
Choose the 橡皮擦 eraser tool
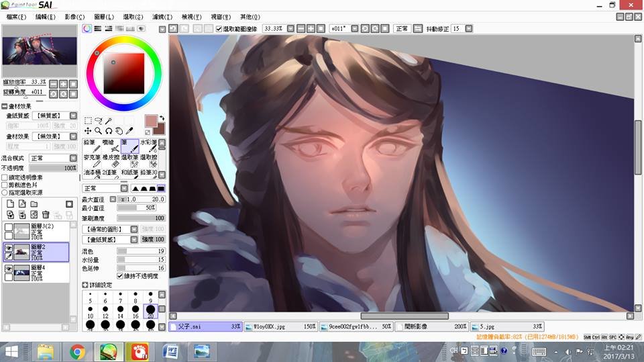pos(111,161)
